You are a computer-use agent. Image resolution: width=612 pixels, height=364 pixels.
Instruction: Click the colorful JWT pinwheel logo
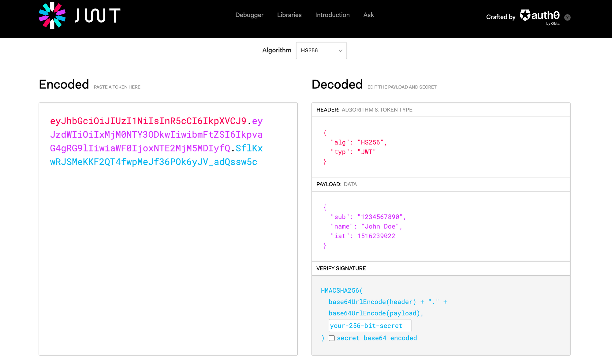pos(52,15)
